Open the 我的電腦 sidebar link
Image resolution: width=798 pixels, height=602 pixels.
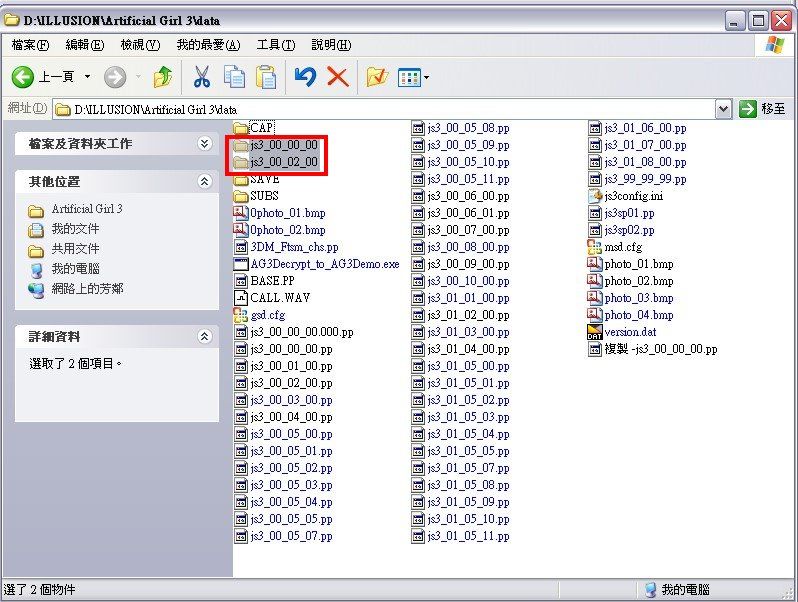click(x=75, y=269)
